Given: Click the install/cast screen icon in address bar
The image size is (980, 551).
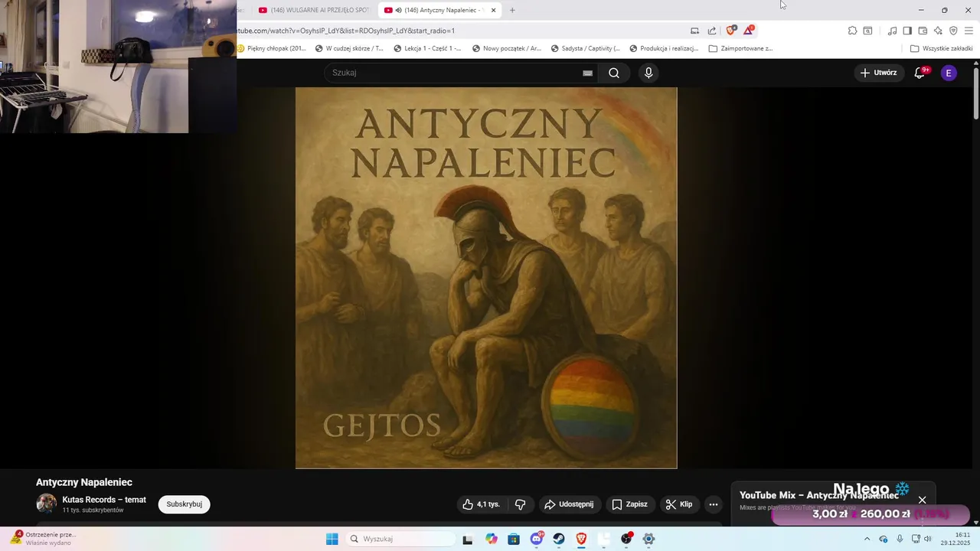Looking at the screenshot, I should [x=694, y=31].
